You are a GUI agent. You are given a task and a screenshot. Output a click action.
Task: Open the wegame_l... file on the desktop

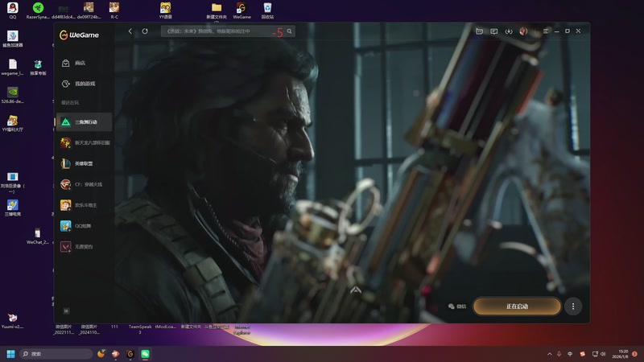(x=12, y=67)
